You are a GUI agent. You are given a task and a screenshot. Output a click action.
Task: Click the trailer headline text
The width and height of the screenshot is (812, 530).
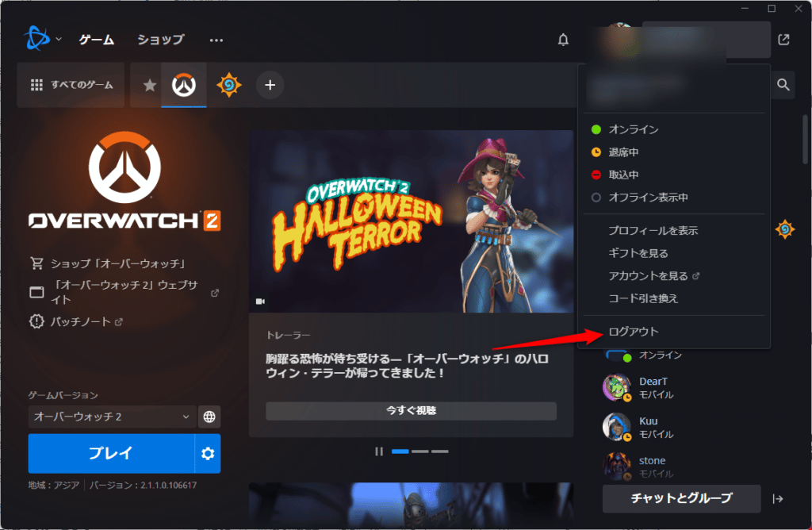tap(407, 366)
